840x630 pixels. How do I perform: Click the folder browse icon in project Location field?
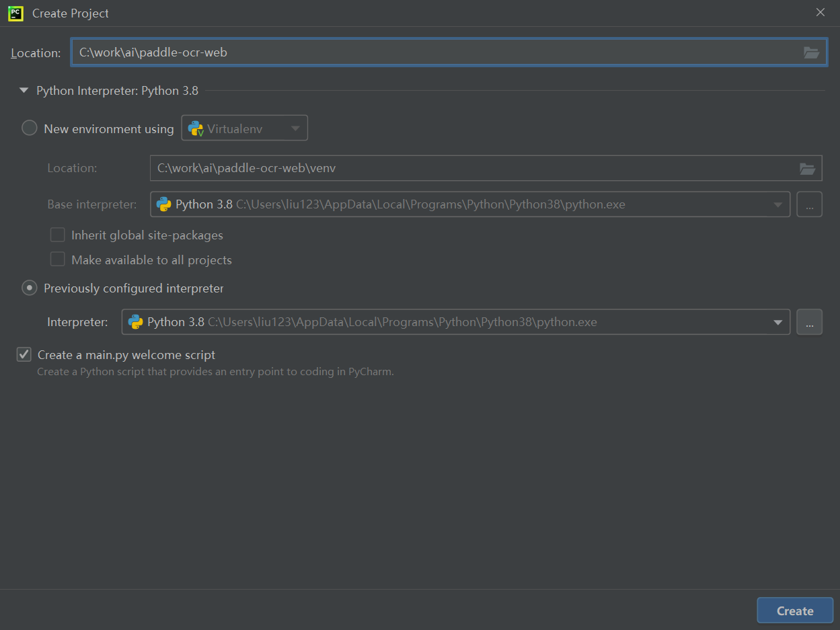pyautogui.click(x=811, y=52)
